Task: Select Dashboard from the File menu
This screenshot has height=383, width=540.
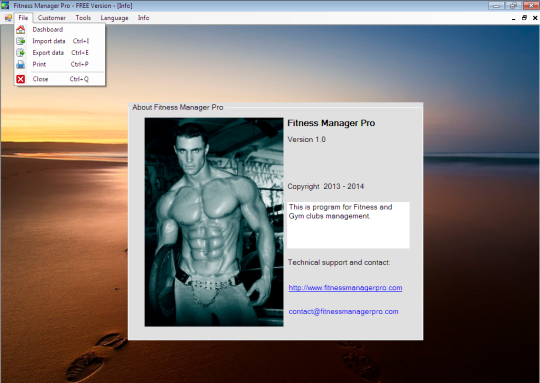Action: tap(60, 30)
